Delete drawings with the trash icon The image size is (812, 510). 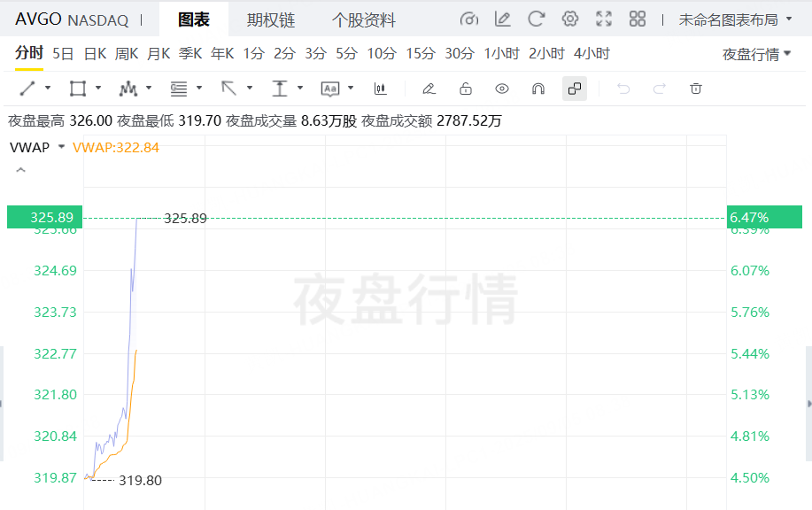[696, 89]
